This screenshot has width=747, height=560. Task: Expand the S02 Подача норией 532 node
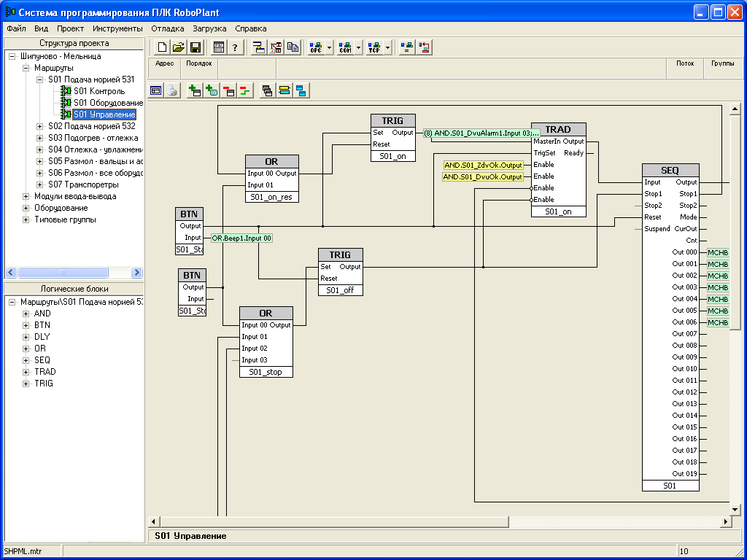[40, 126]
